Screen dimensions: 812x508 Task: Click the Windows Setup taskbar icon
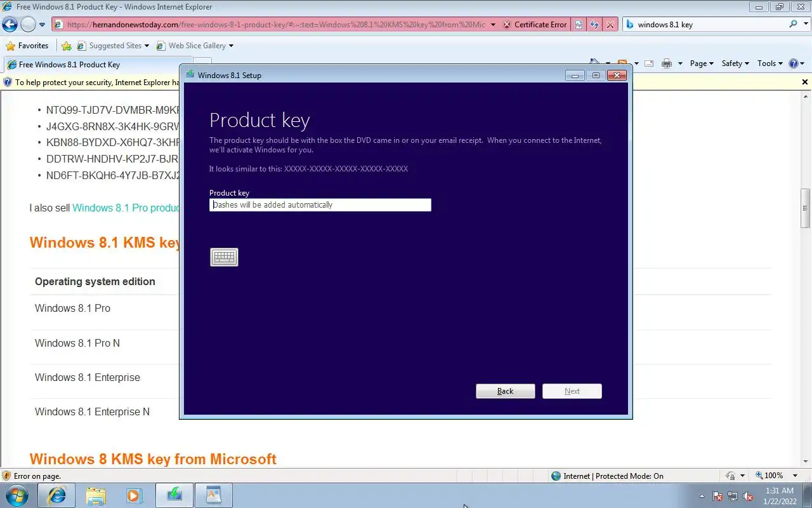(x=174, y=495)
